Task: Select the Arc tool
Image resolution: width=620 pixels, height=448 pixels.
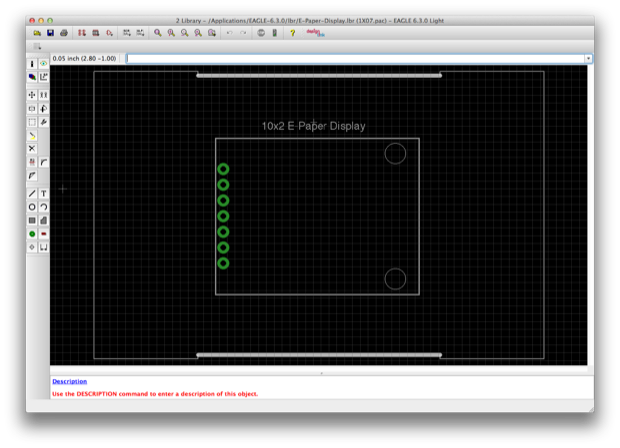Action: point(43,207)
